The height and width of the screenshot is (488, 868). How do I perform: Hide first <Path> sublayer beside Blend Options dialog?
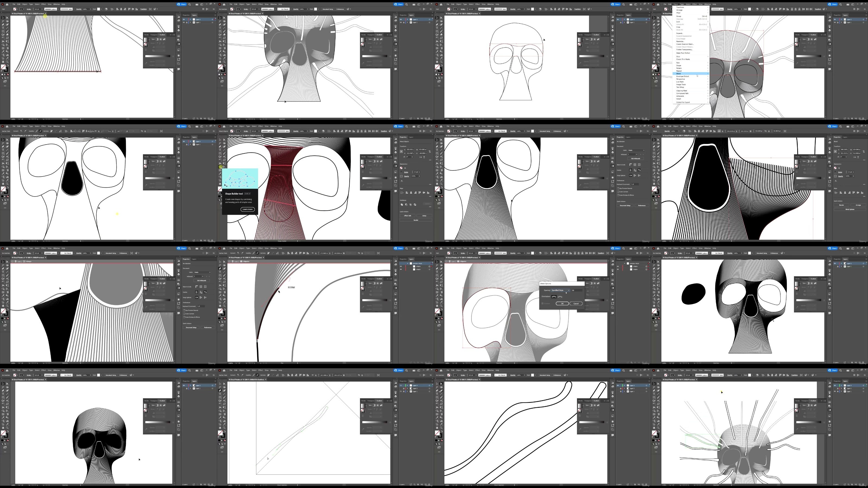[618, 267]
